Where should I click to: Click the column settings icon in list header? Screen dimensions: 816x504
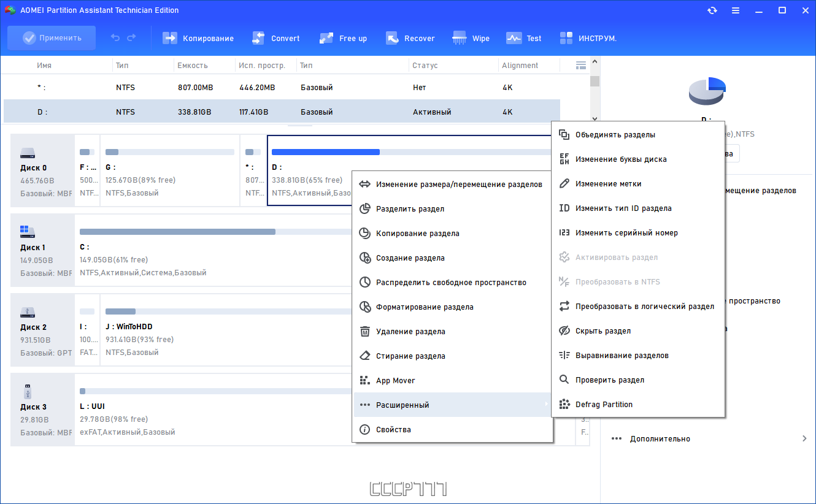(581, 65)
